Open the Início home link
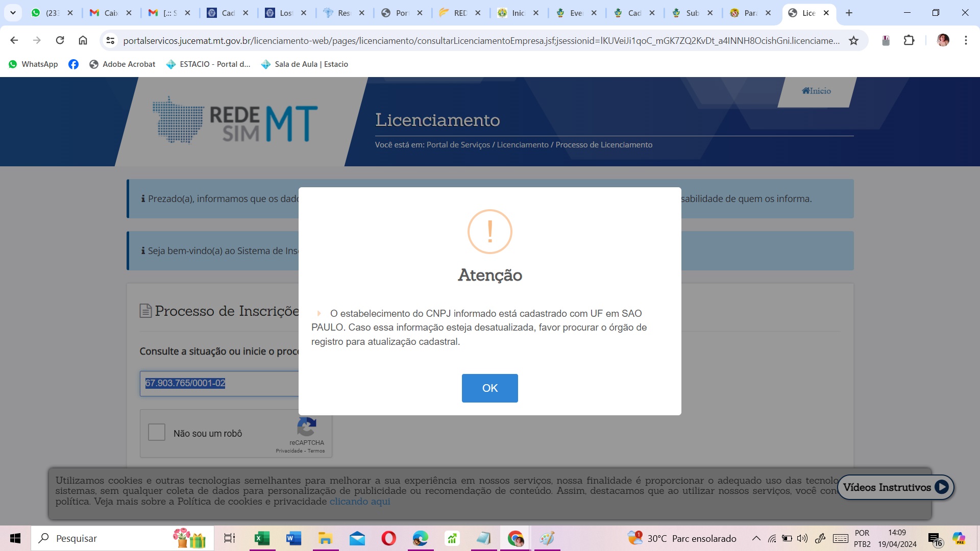980x551 pixels. click(816, 91)
